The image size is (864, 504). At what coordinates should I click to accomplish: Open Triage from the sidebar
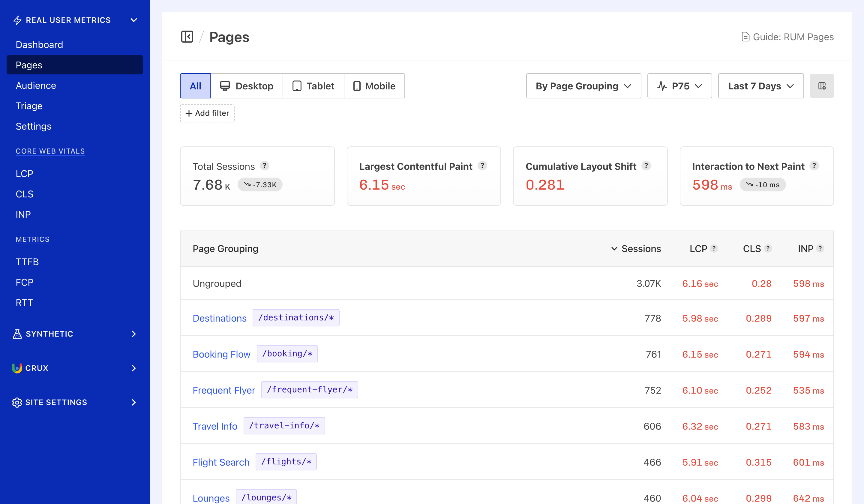click(29, 106)
